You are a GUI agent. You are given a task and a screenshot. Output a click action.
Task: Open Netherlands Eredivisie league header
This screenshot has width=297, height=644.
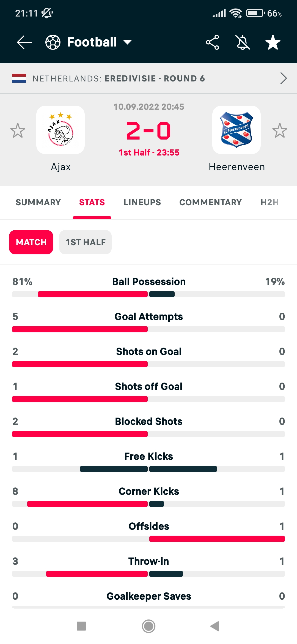click(118, 78)
